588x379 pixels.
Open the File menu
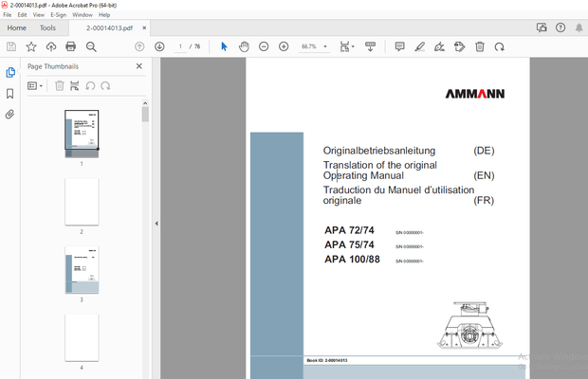[8, 15]
